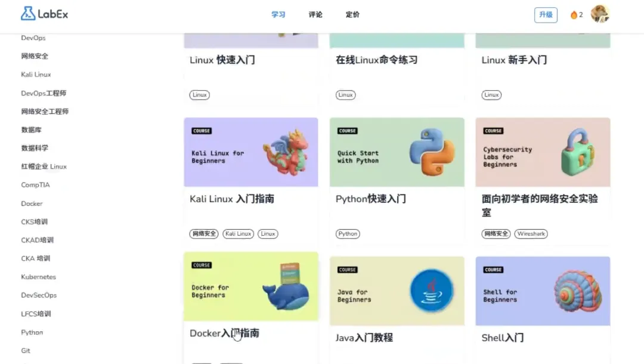Select DevSecOps in the sidebar
The height and width of the screenshot is (364, 644).
39,295
